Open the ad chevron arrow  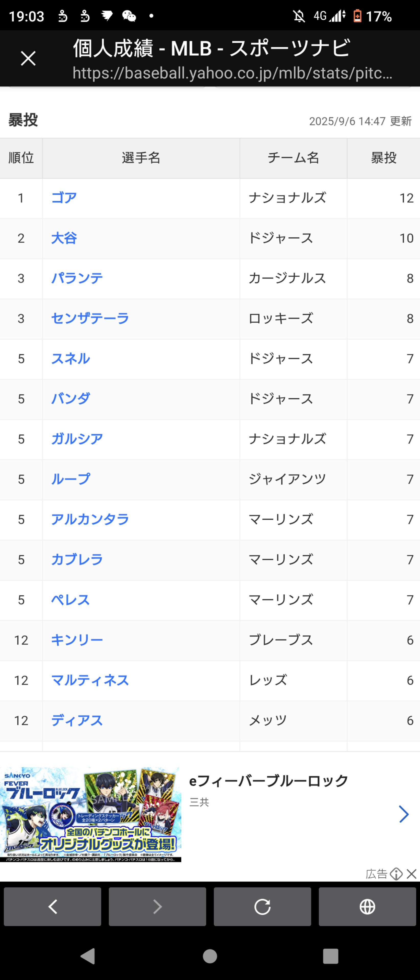[x=404, y=814]
